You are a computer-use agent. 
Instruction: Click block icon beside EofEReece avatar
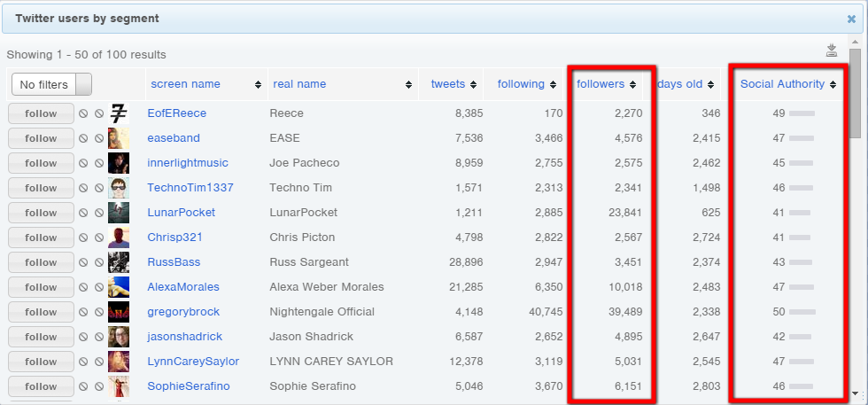tap(99, 113)
